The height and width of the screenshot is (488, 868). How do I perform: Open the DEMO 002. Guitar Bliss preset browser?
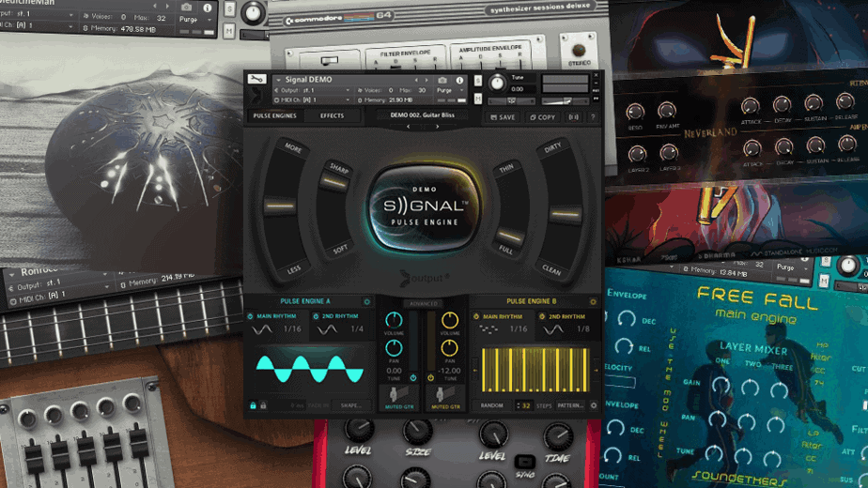423,115
